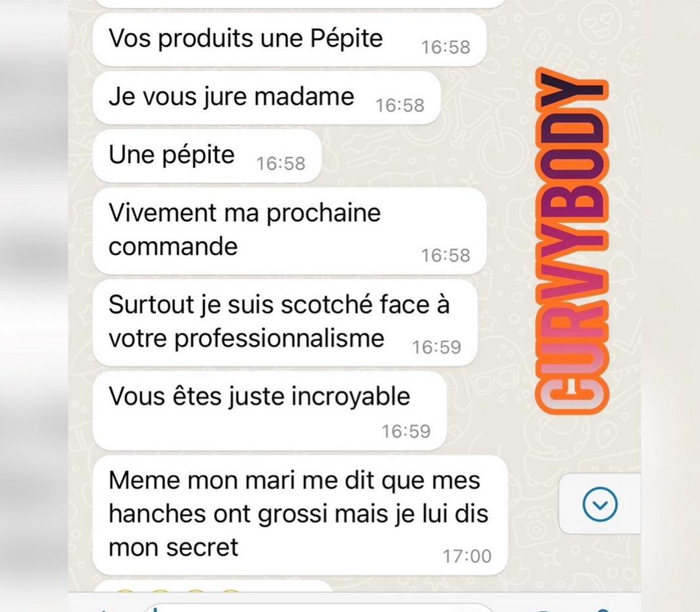700x612 pixels.
Task: Tap the scroll-to-bottom chevron button
Action: point(600,504)
